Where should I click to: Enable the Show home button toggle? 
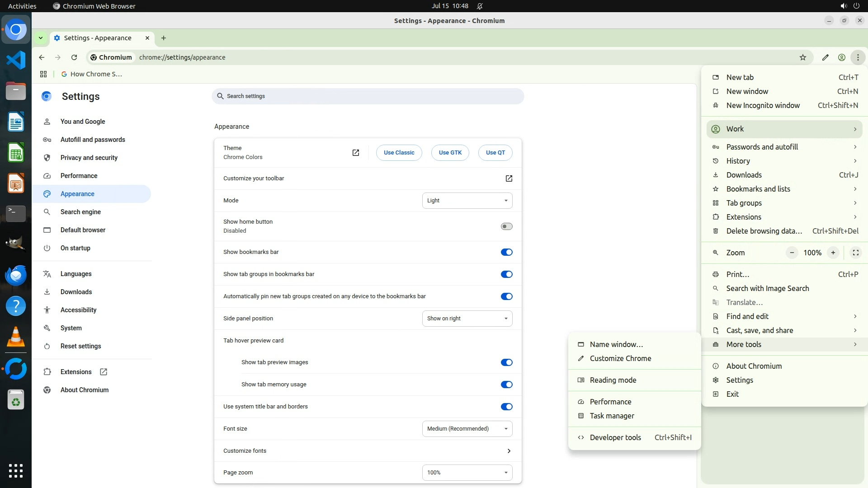506,226
